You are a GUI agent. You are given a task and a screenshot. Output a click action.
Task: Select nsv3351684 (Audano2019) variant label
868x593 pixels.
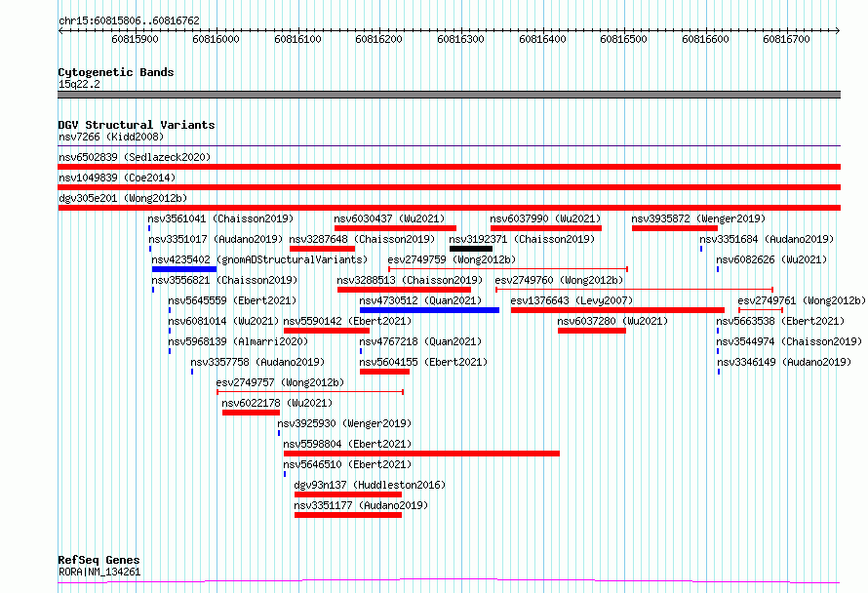tap(767, 239)
